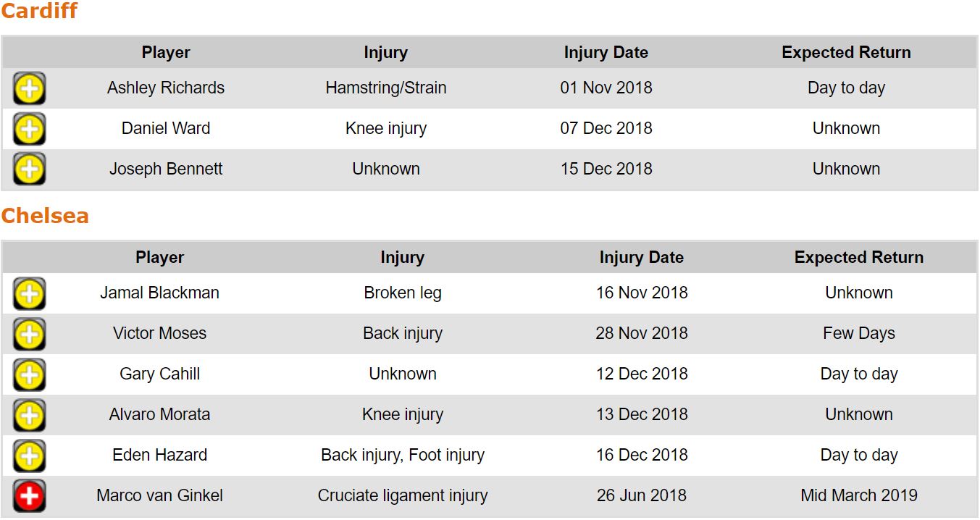Click the Cruciate ligament injury cell

pyautogui.click(x=402, y=495)
